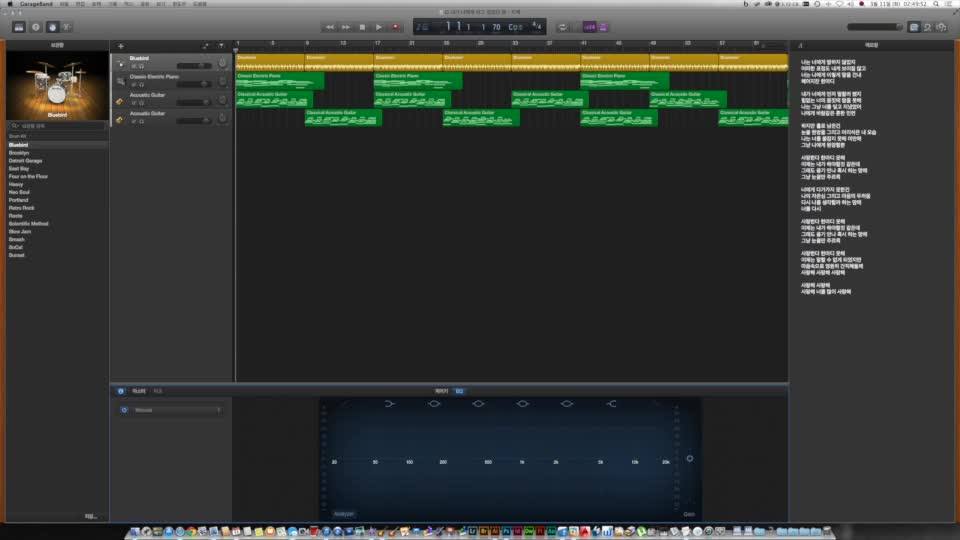Select first Classical Acoustic Guitar region
Image resolution: width=960 pixels, height=540 pixels.
pos(274,99)
